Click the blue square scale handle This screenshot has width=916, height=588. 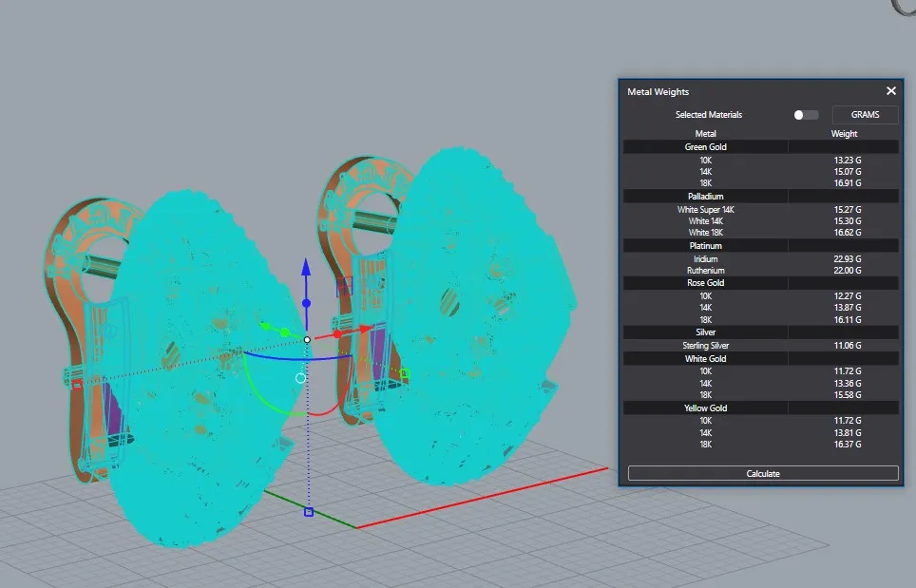tap(308, 512)
